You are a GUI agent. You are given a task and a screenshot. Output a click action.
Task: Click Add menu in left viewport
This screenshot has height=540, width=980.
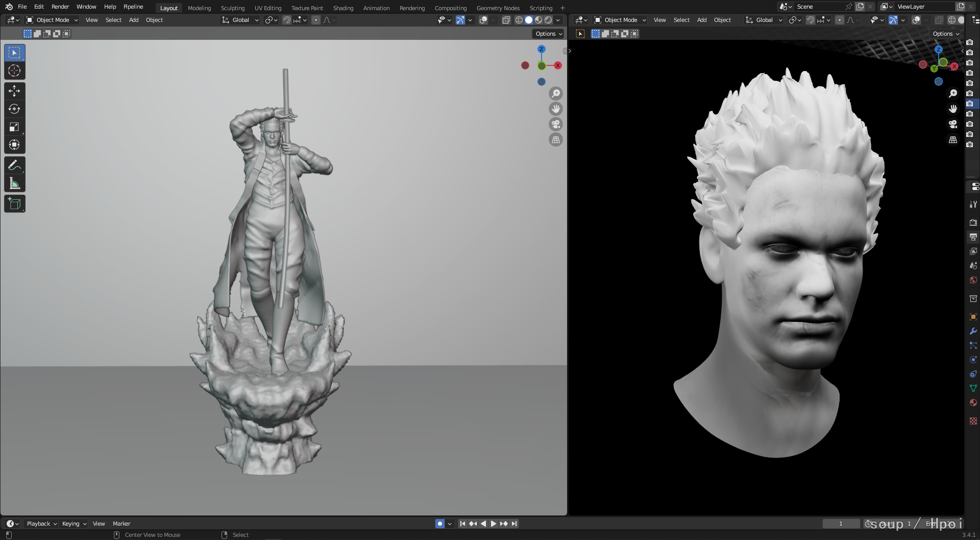point(134,20)
